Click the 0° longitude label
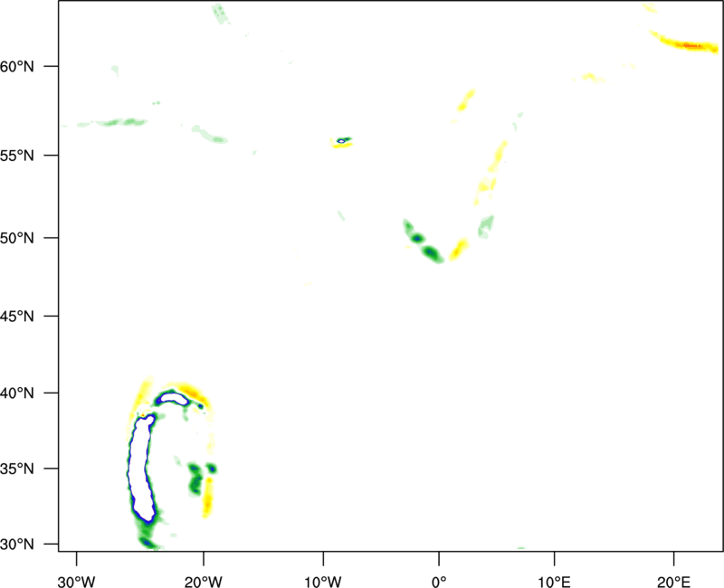Viewport: 724px width, 588px height. (x=439, y=582)
